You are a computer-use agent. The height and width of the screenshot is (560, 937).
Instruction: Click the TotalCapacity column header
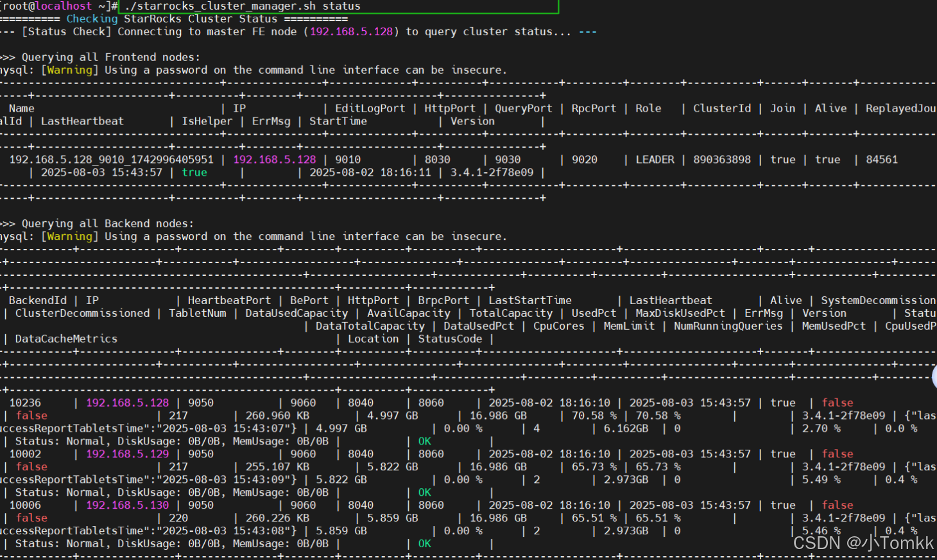(x=511, y=314)
